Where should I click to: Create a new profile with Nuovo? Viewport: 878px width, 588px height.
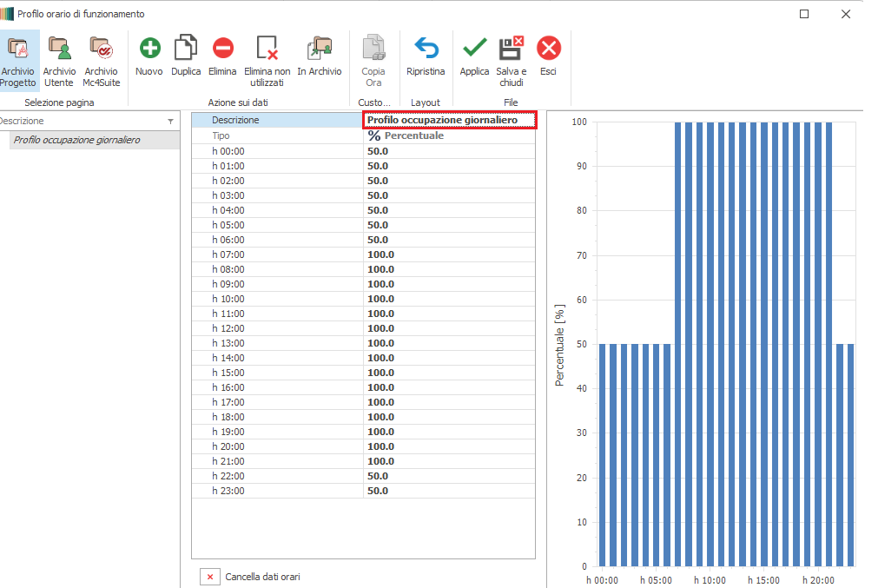point(149,49)
